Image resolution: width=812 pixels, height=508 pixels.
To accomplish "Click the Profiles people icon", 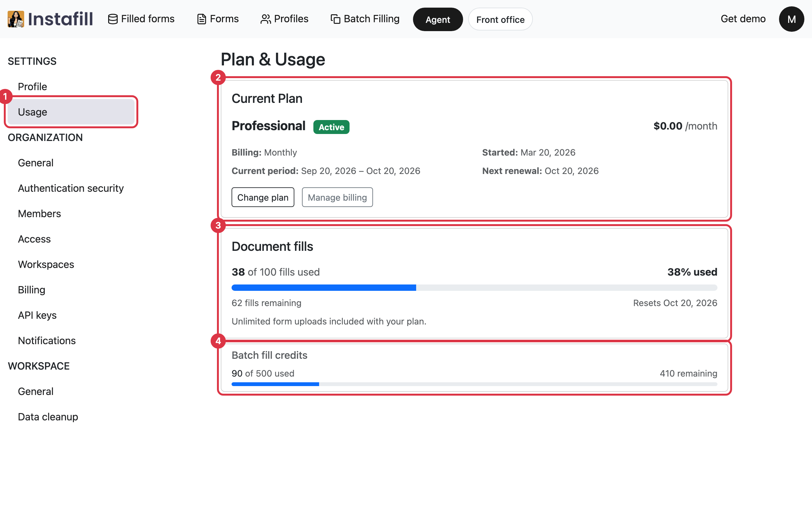I will (x=265, y=19).
